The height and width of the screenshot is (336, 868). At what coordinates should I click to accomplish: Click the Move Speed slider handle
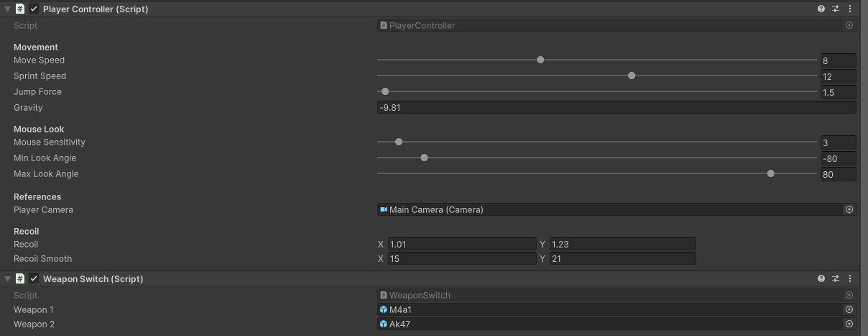[540, 60]
